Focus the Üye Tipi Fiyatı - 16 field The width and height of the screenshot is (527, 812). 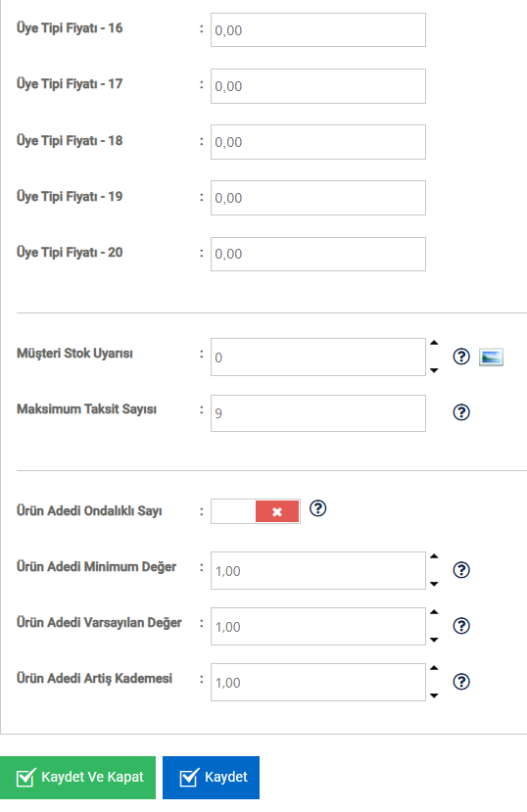tap(318, 30)
